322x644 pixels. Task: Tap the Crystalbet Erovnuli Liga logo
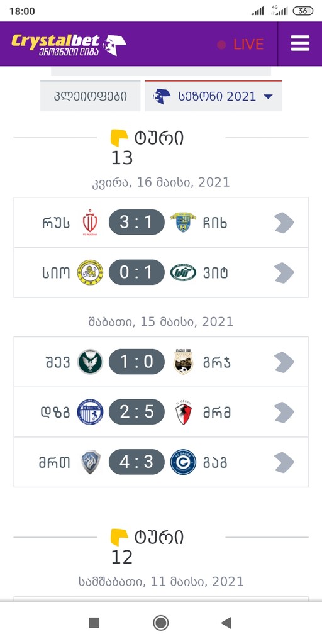[x=69, y=45]
